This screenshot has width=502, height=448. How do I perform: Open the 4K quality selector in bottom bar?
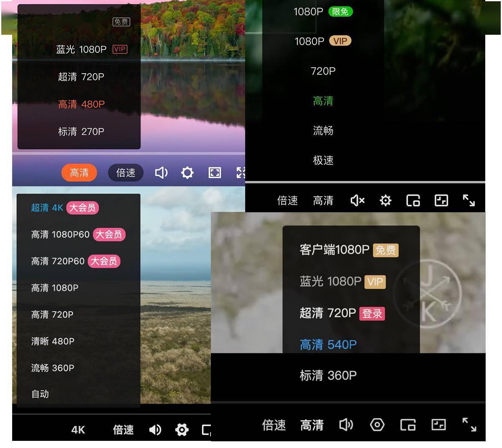click(x=78, y=430)
